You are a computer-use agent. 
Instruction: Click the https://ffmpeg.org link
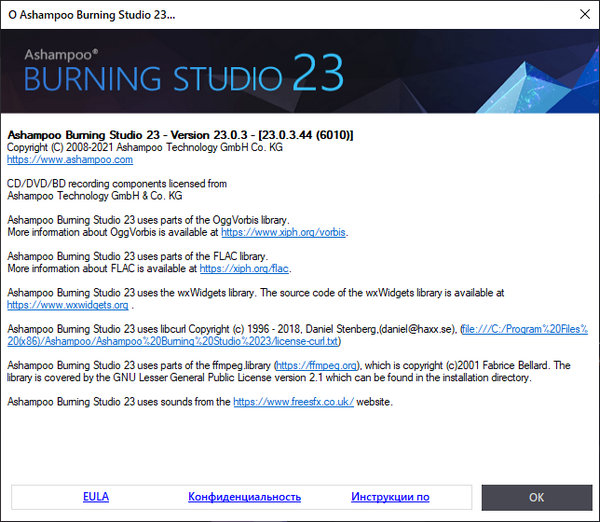[x=319, y=365]
